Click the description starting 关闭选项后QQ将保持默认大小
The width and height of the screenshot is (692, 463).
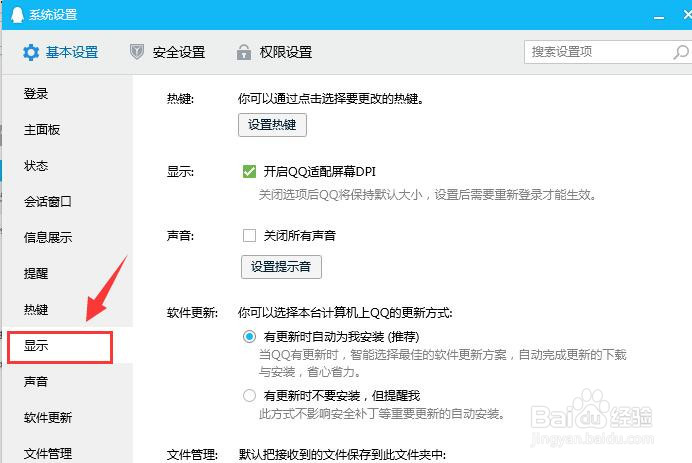[427, 195]
